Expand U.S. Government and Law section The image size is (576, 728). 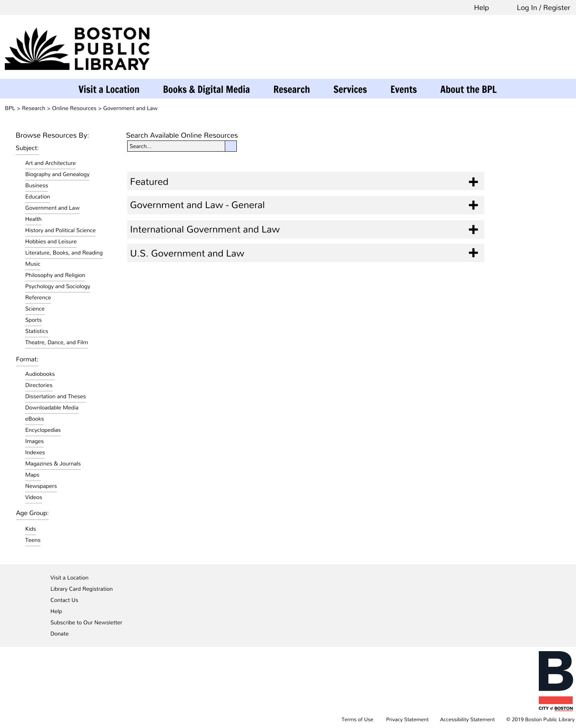(306, 253)
